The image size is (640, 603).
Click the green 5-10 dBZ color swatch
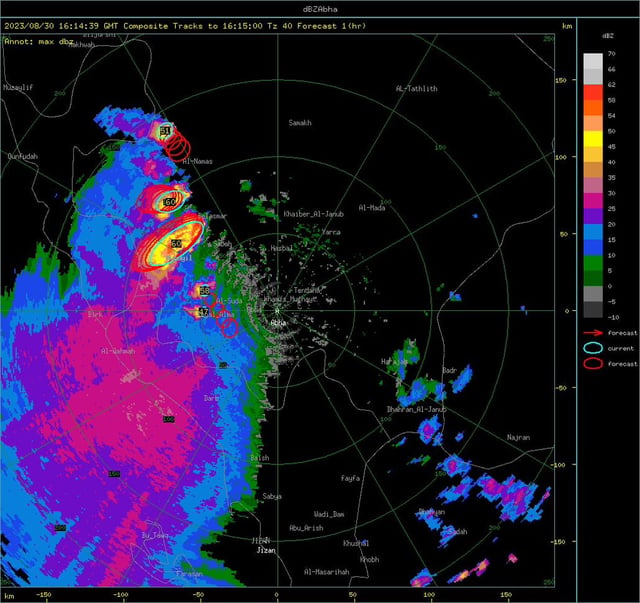click(593, 263)
